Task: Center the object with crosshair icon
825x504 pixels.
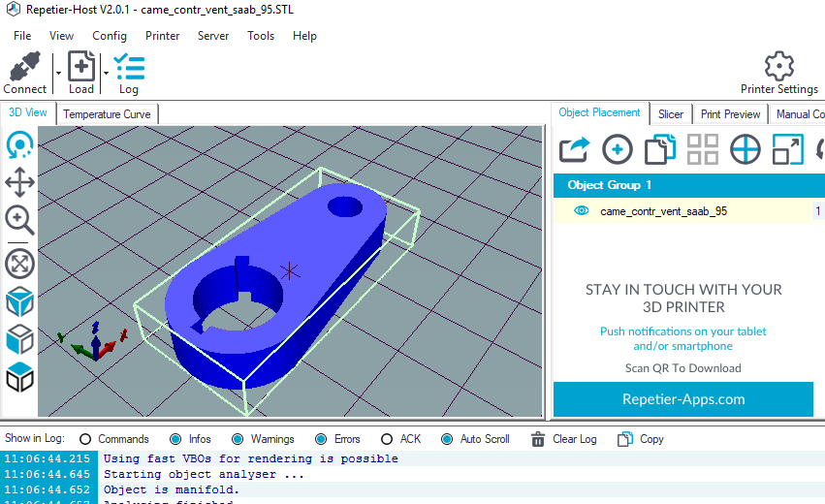Action: (745, 149)
